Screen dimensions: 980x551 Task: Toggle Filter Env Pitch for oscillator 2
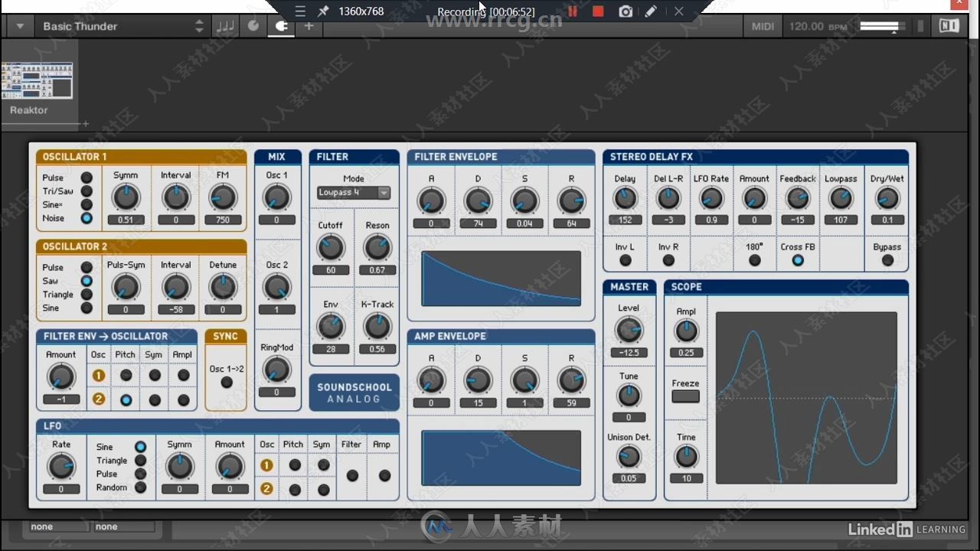(x=126, y=399)
